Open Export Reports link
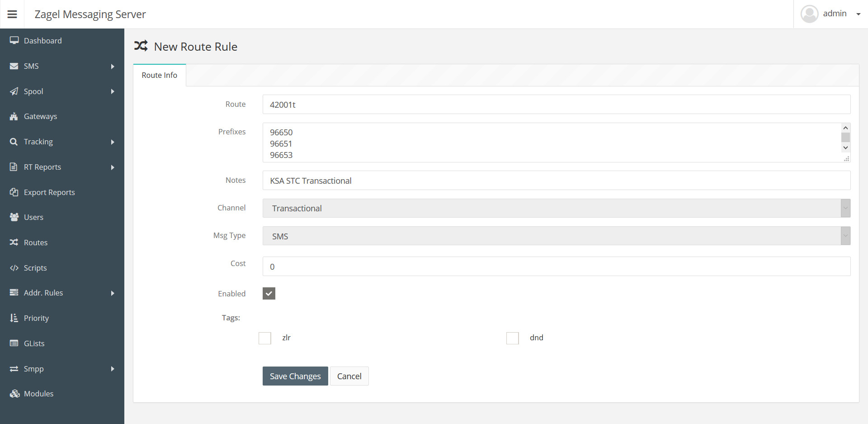The width and height of the screenshot is (868, 424). click(x=49, y=192)
